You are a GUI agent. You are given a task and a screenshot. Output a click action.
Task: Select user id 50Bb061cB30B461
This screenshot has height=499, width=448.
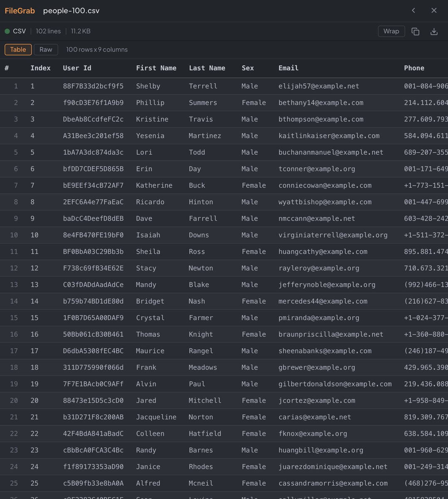93,334
